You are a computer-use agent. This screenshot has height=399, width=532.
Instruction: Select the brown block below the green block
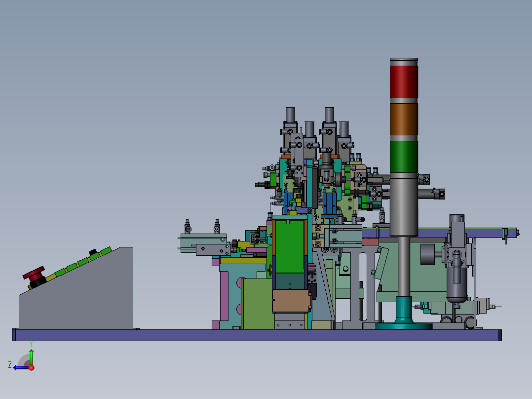(291, 301)
